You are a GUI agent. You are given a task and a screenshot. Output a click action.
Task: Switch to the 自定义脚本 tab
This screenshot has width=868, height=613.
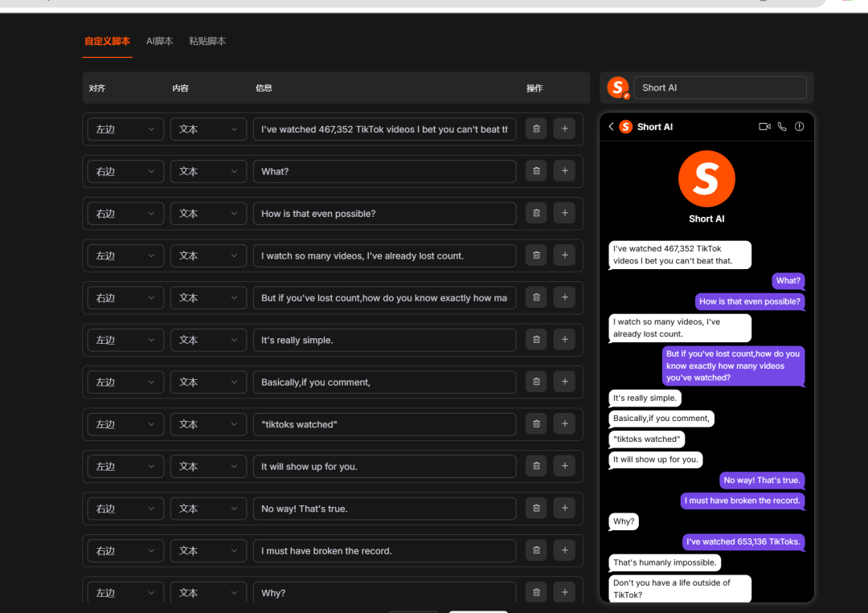point(108,42)
